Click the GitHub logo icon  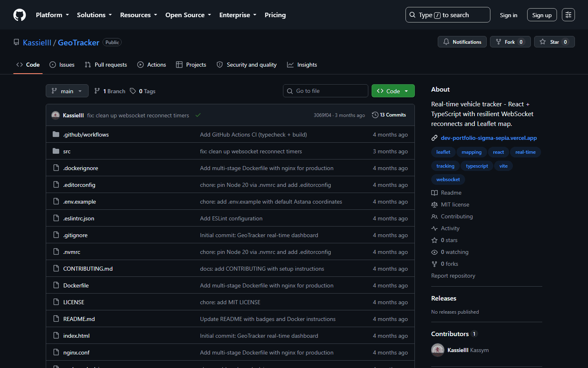point(20,15)
